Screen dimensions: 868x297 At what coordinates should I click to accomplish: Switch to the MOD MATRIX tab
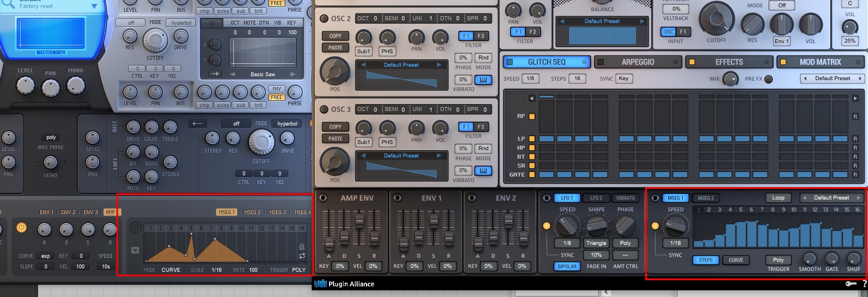(x=820, y=62)
